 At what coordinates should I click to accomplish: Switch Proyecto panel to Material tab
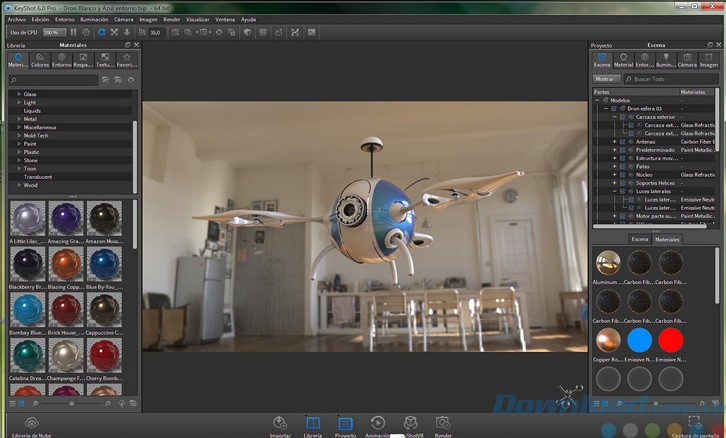click(623, 60)
